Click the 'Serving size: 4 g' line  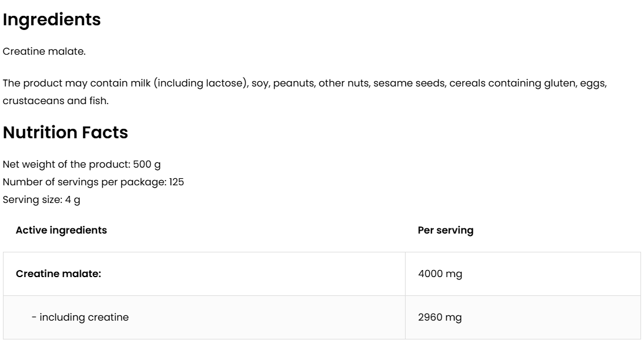point(42,199)
